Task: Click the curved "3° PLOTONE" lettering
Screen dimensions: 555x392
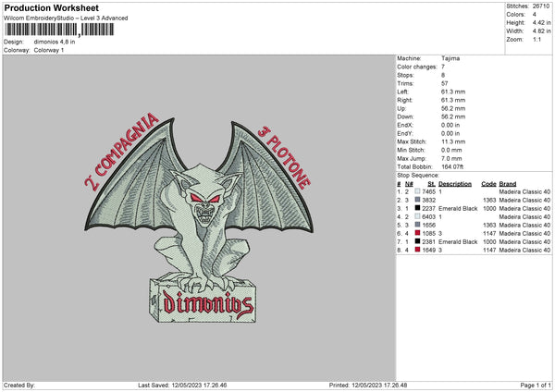Action: [x=284, y=157]
